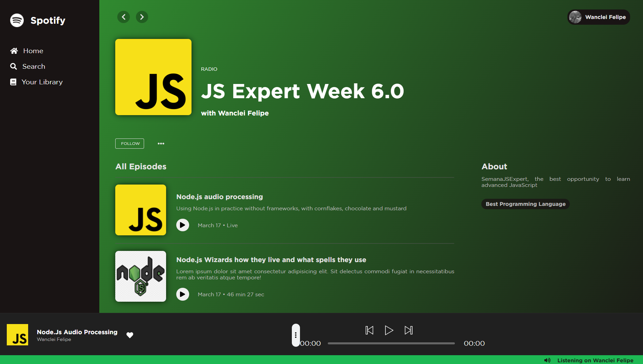Viewport: 643px width, 364px height.
Task: Click the Spotify logo icon
Action: (x=17, y=20)
